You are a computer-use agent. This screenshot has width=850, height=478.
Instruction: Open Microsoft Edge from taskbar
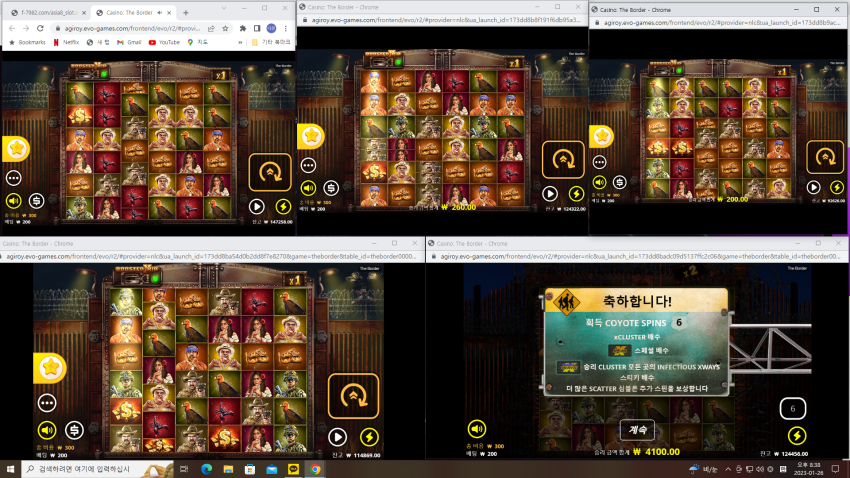[207, 469]
